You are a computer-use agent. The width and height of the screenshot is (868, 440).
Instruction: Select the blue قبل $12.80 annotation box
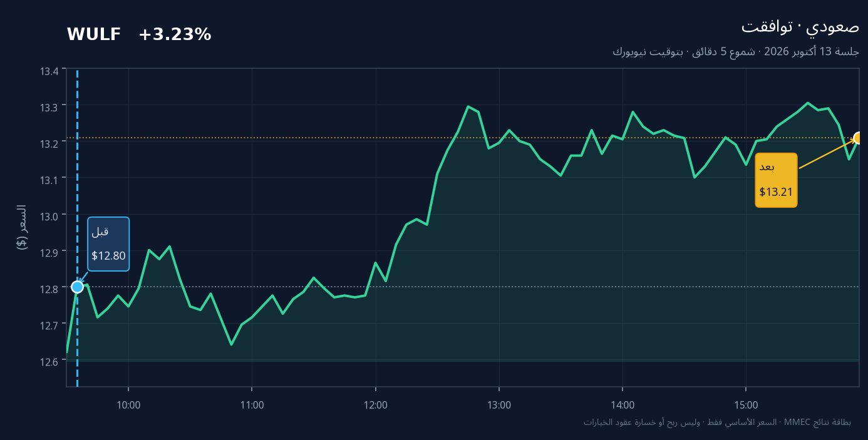[108, 244]
